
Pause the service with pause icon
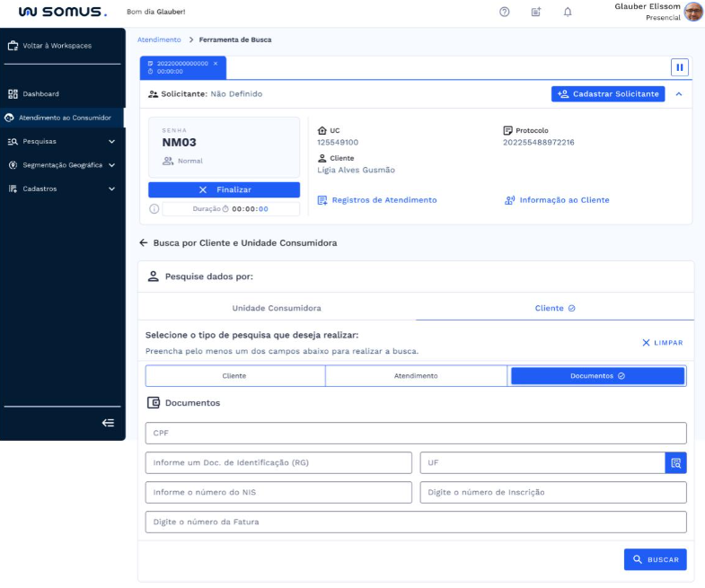pyautogui.click(x=679, y=67)
